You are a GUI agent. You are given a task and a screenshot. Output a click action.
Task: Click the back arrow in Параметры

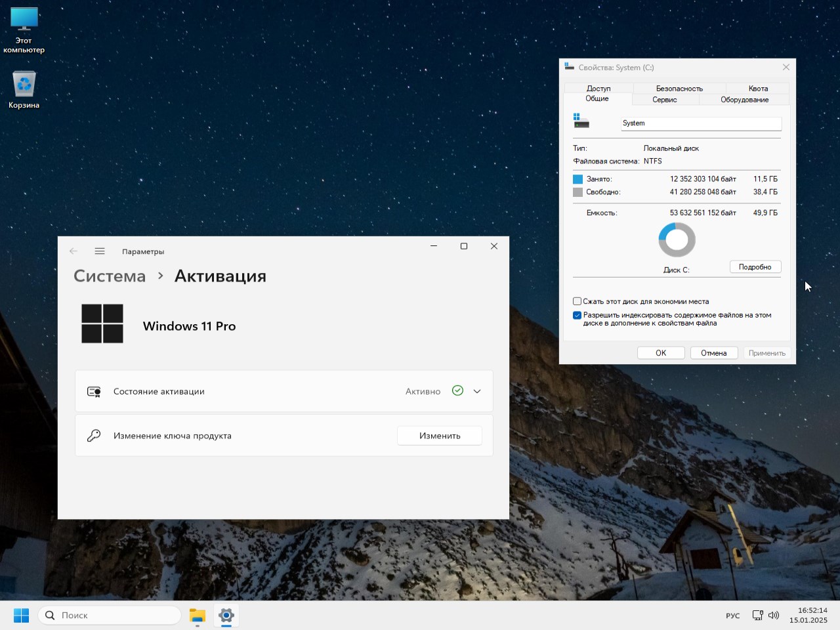[x=73, y=251]
